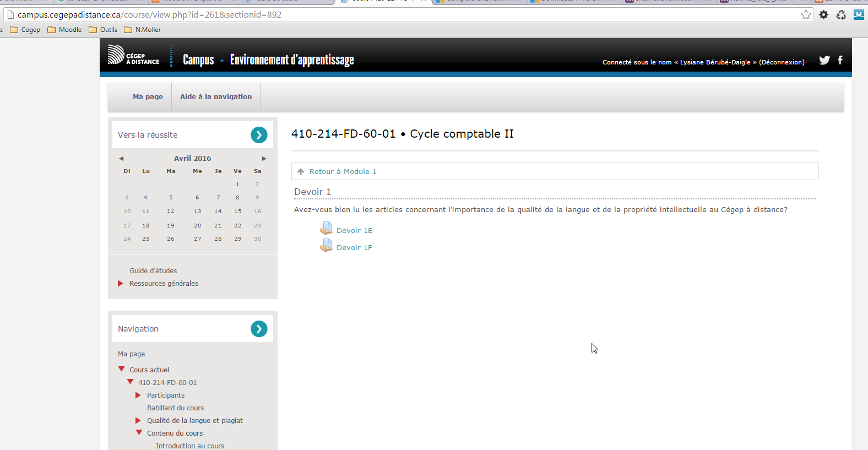Click the Navigation block arrow button

click(259, 329)
